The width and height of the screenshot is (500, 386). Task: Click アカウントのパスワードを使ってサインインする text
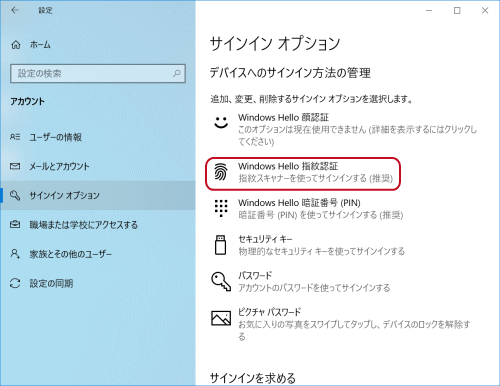pyautogui.click(x=314, y=288)
